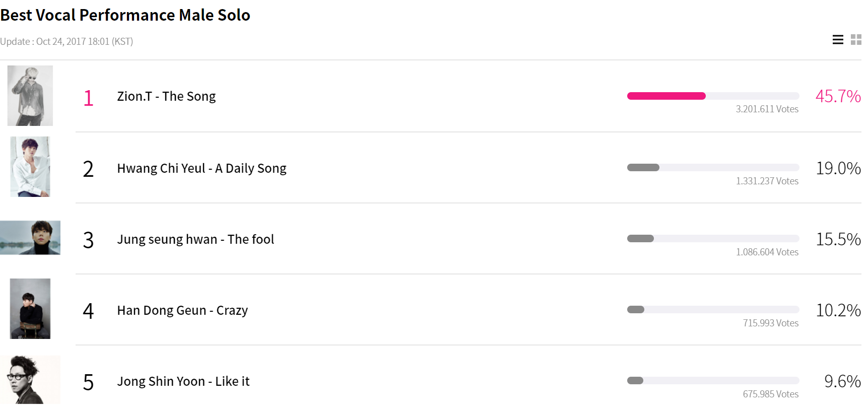Open Han Dong Geun - Crazy entry
This screenshot has width=868, height=415.
pyautogui.click(x=182, y=310)
